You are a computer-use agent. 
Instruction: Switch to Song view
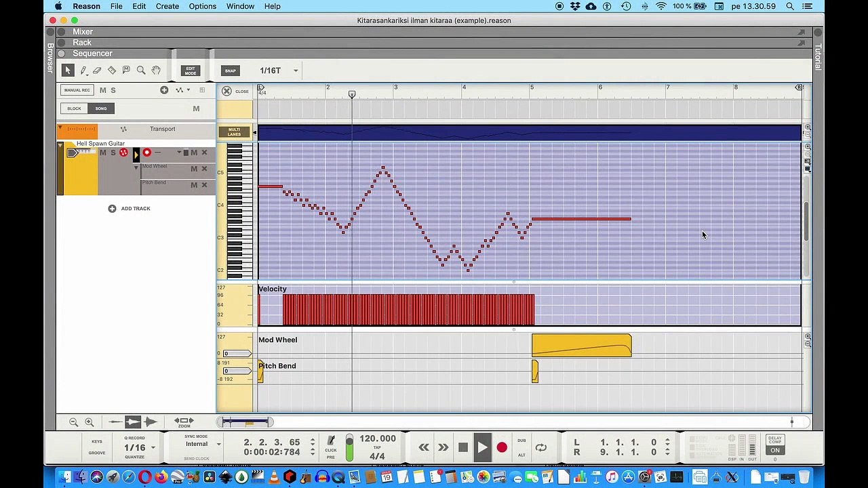[101, 108]
